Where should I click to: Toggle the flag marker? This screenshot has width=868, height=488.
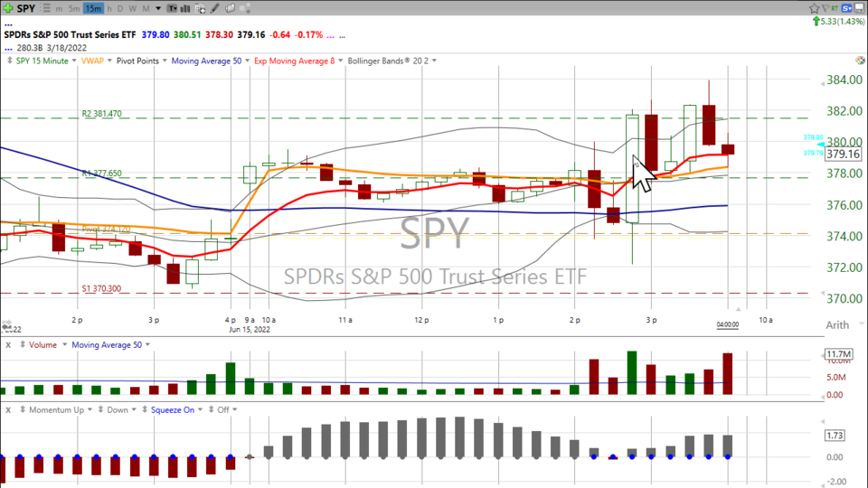pyautogui.click(x=826, y=8)
